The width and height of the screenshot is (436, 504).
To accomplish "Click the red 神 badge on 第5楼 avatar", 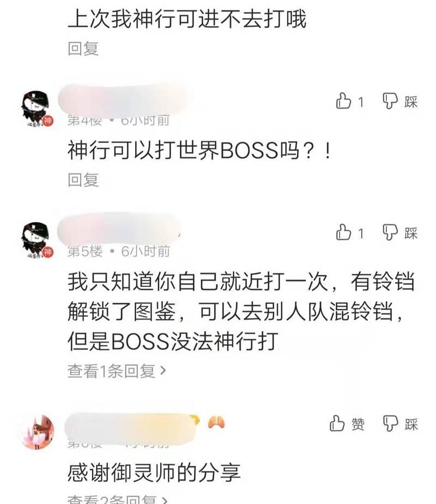I will [x=47, y=251].
